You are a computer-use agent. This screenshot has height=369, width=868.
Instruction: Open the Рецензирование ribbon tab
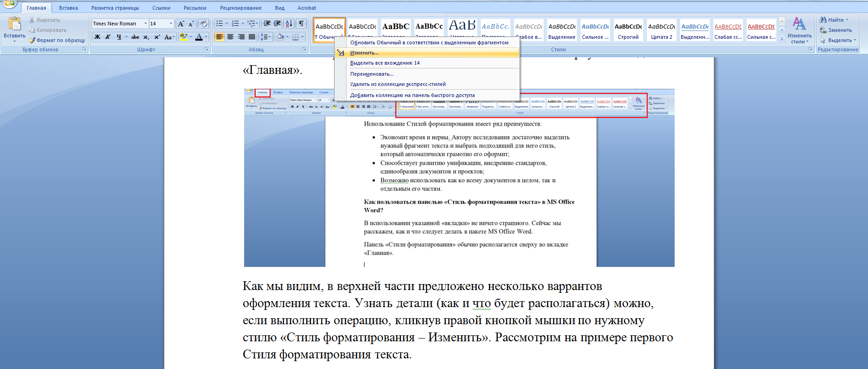tap(240, 8)
